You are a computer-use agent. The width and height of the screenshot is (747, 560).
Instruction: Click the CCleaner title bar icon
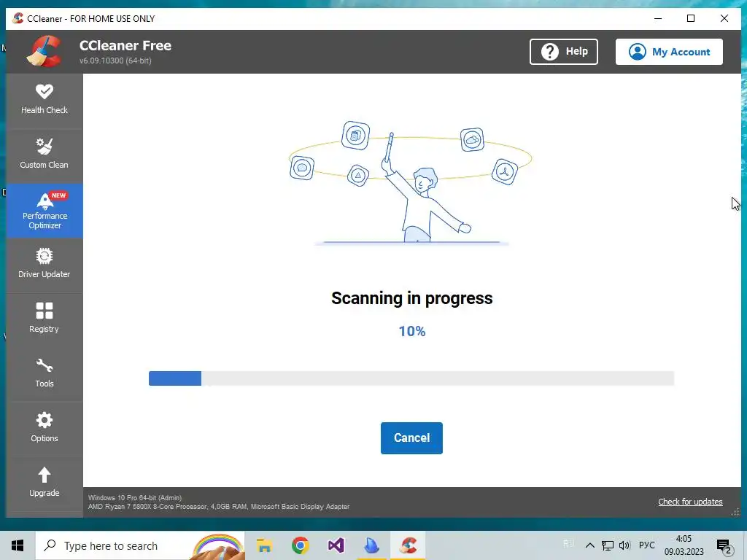pos(18,18)
